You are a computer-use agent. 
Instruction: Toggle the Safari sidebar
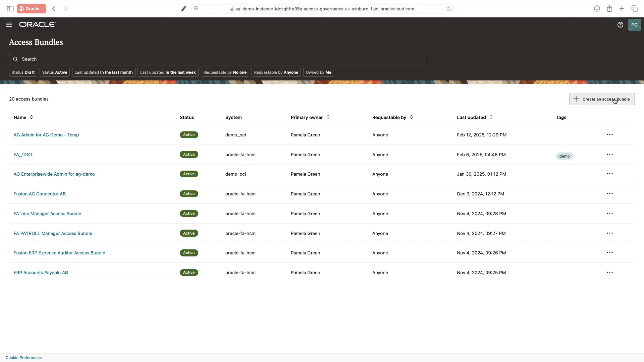coord(10,9)
